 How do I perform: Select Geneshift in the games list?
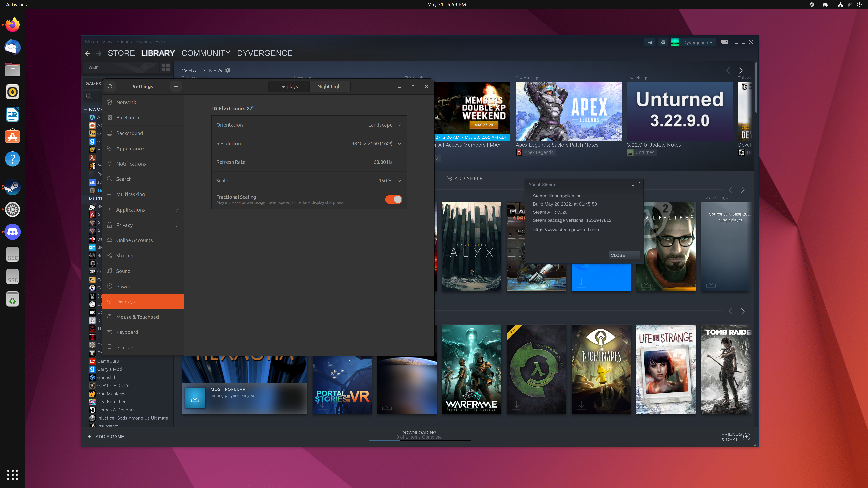coord(107,378)
